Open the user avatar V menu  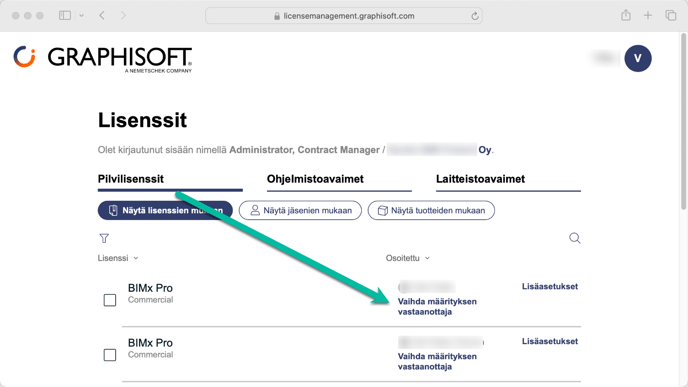(638, 58)
